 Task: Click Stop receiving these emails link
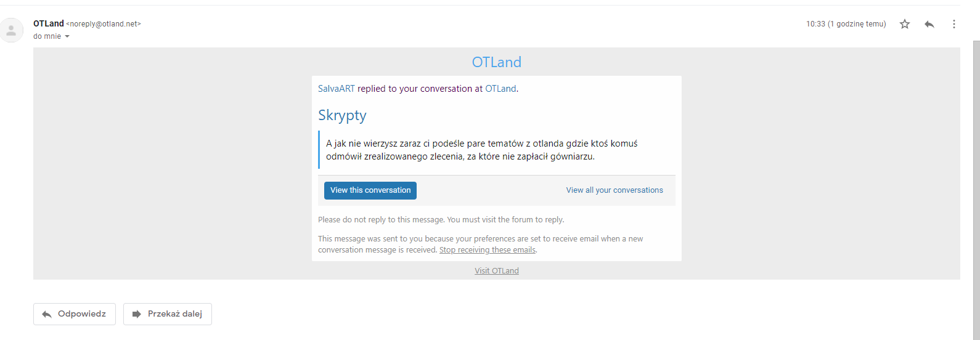[x=488, y=250]
